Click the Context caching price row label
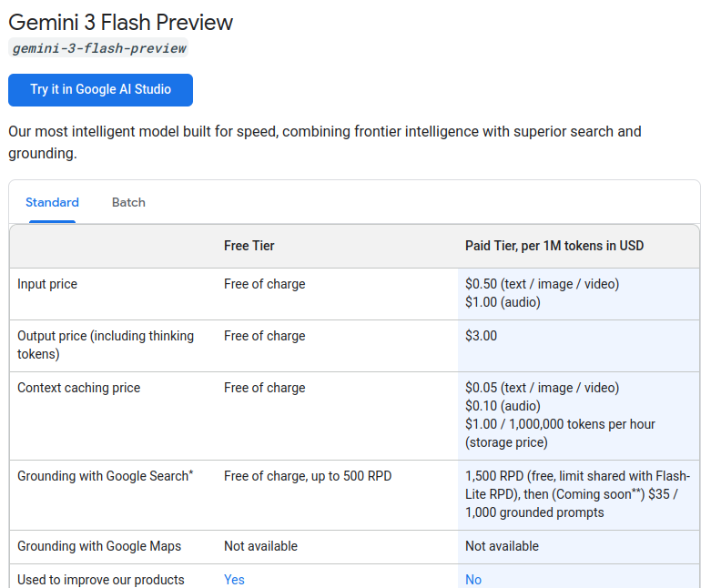 pos(78,388)
